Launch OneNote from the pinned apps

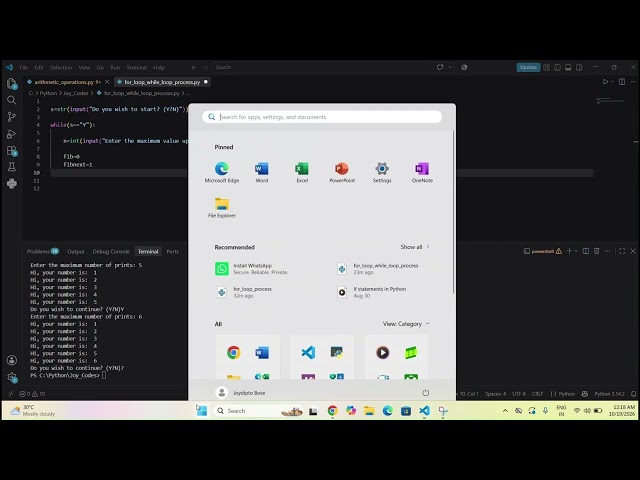coord(422,172)
